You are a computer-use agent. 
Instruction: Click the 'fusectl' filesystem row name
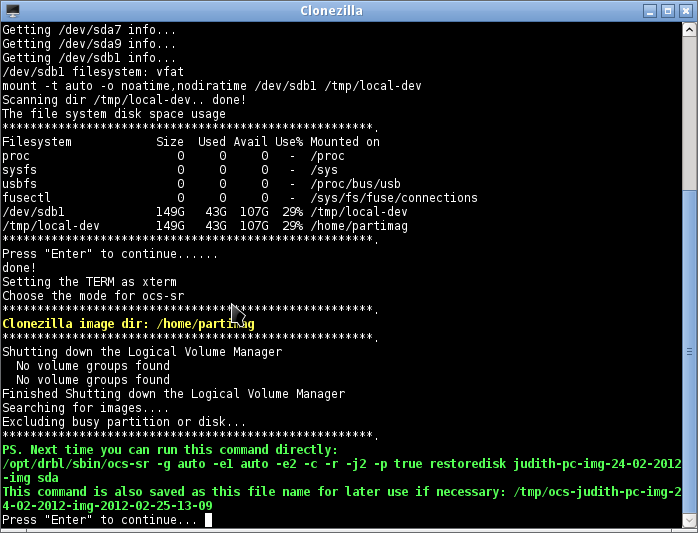[26, 198]
